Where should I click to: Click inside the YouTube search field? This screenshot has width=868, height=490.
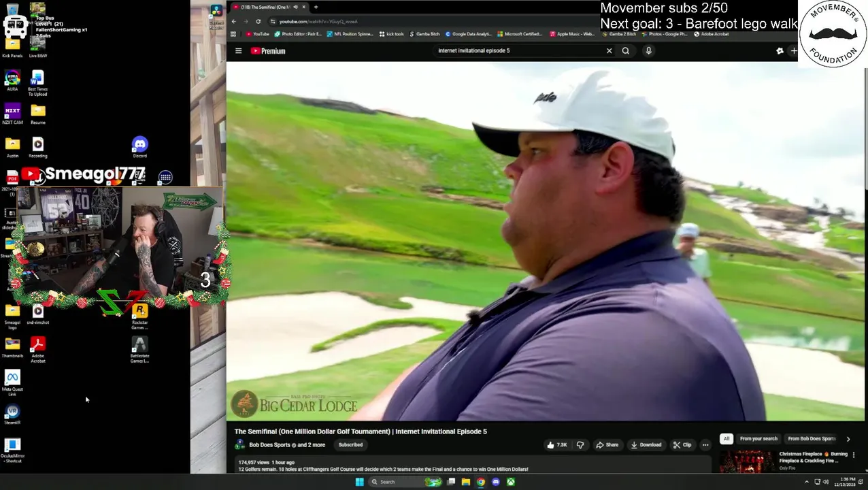tap(520, 50)
